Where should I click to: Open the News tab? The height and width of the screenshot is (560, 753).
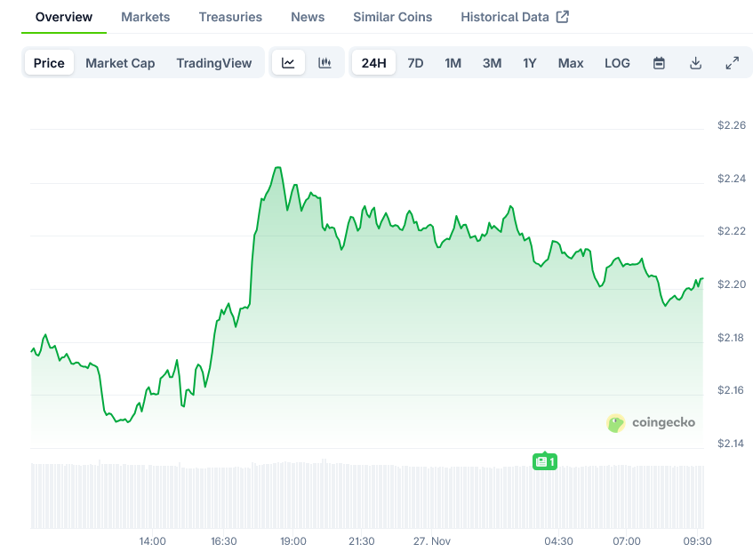[308, 17]
